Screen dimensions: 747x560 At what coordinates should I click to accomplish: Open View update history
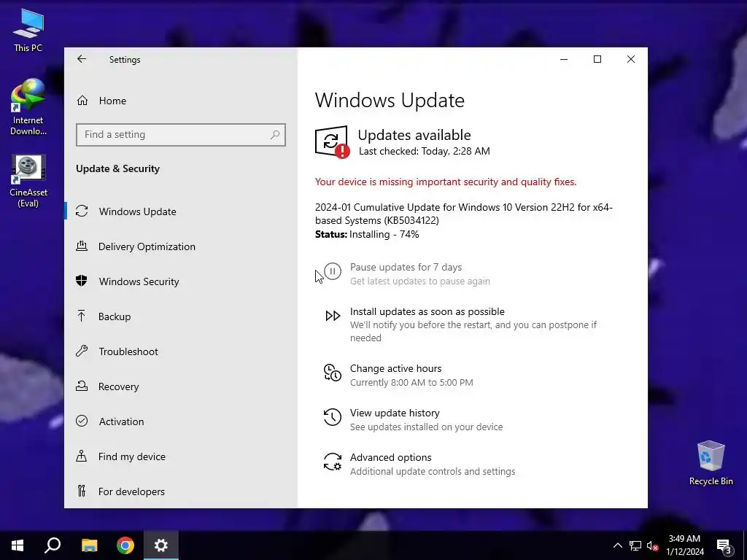tap(395, 413)
